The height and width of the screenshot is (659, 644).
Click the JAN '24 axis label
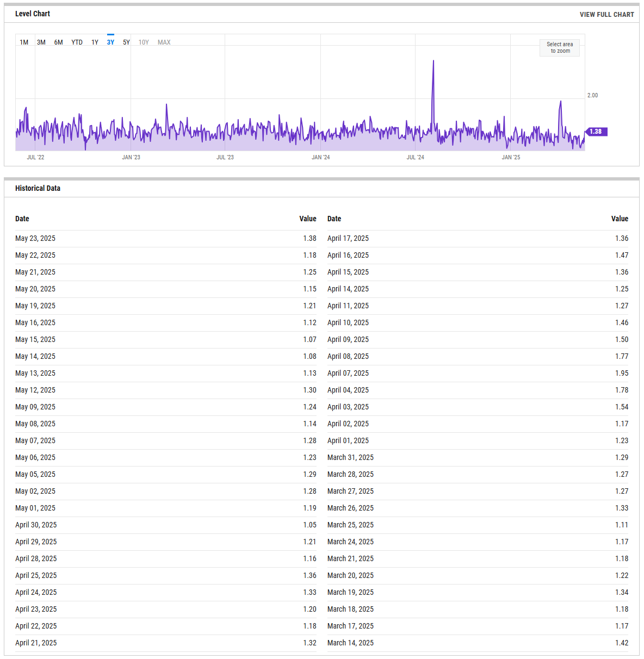click(321, 157)
